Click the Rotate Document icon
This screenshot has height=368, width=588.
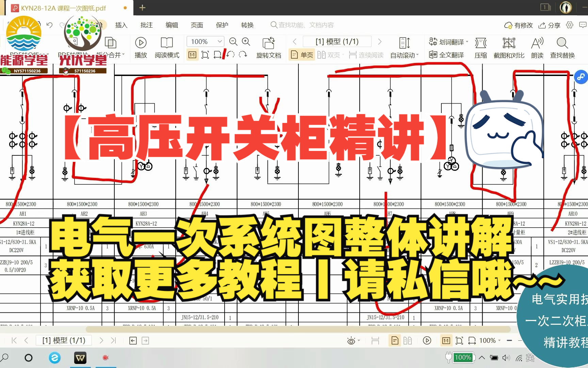coord(268,43)
